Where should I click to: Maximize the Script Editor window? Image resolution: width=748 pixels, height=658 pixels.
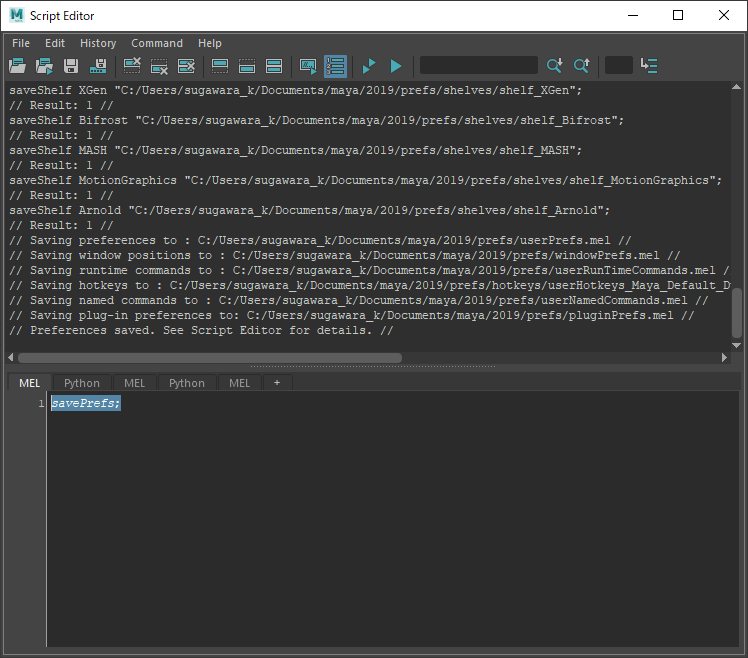(x=678, y=15)
